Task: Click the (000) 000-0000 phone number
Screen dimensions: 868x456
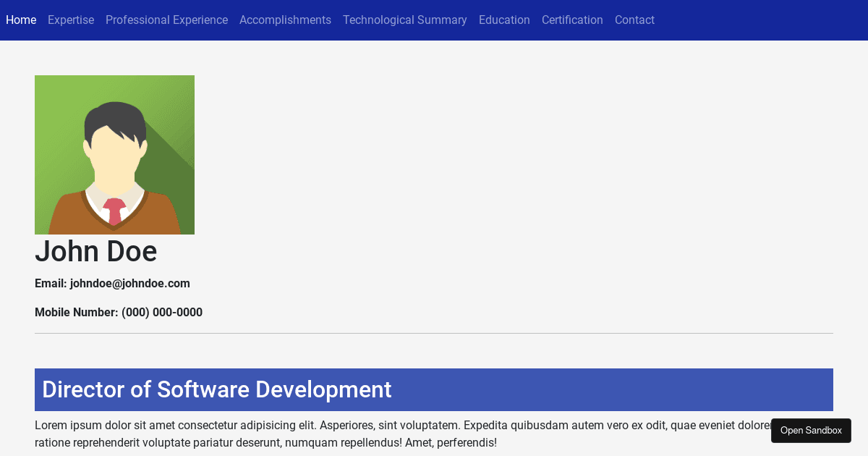Action: [162, 313]
